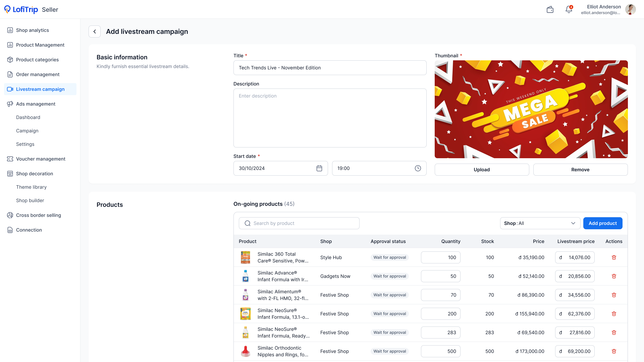Select Livestream campaign menu item
This screenshot has width=644, height=362.
pyautogui.click(x=40, y=89)
